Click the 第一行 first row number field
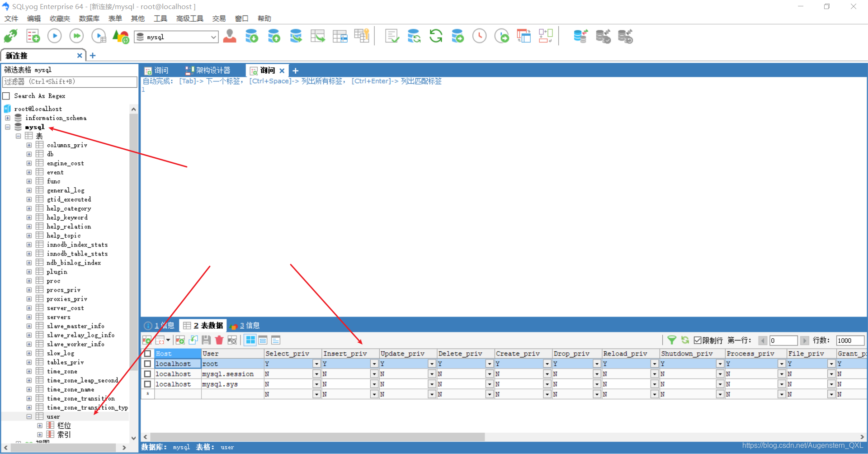This screenshot has height=454, width=868. 783,340
